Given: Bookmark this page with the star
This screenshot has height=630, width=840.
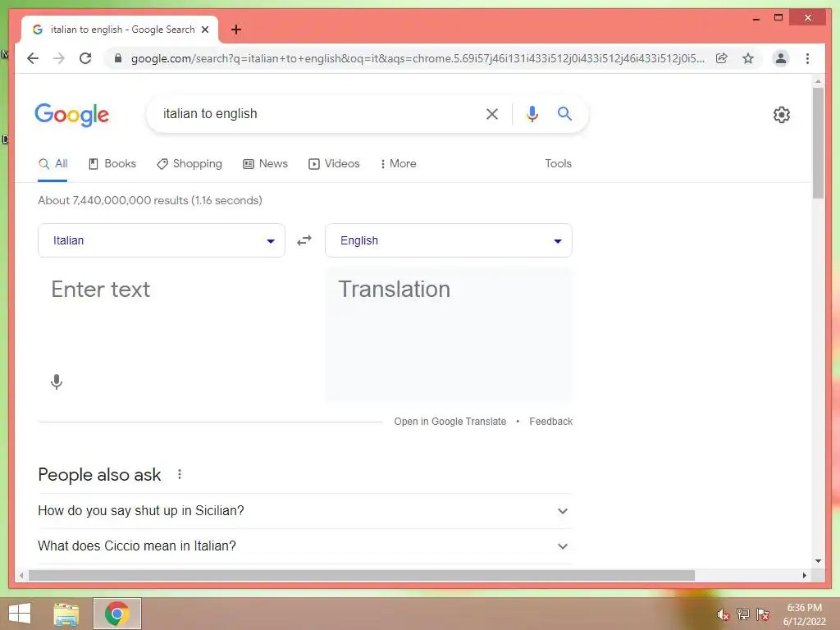Looking at the screenshot, I should [748, 58].
